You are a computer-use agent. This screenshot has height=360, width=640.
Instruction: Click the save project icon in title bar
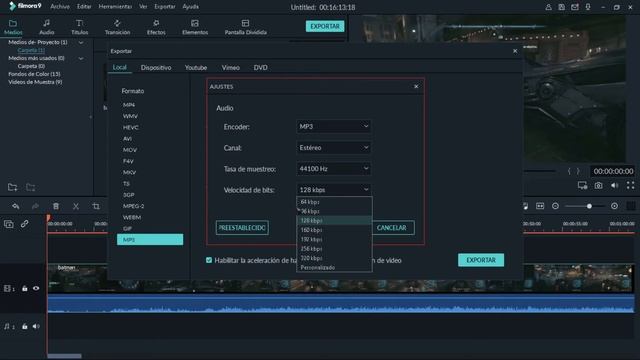(x=562, y=7)
